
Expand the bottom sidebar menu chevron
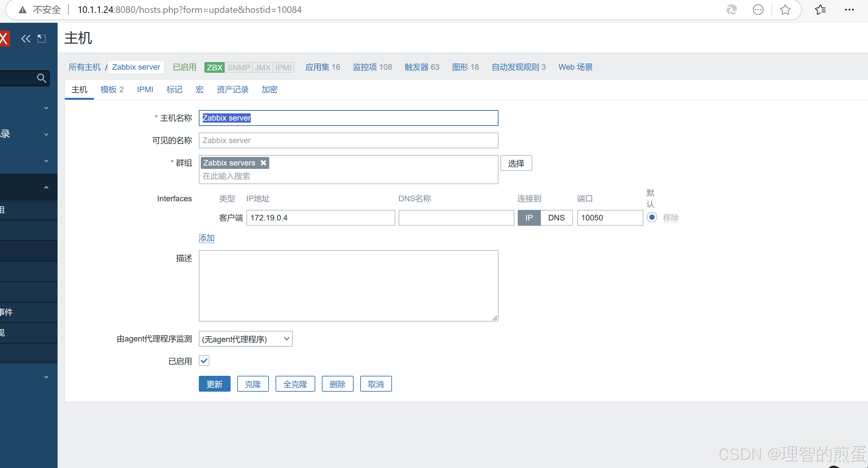point(46,377)
